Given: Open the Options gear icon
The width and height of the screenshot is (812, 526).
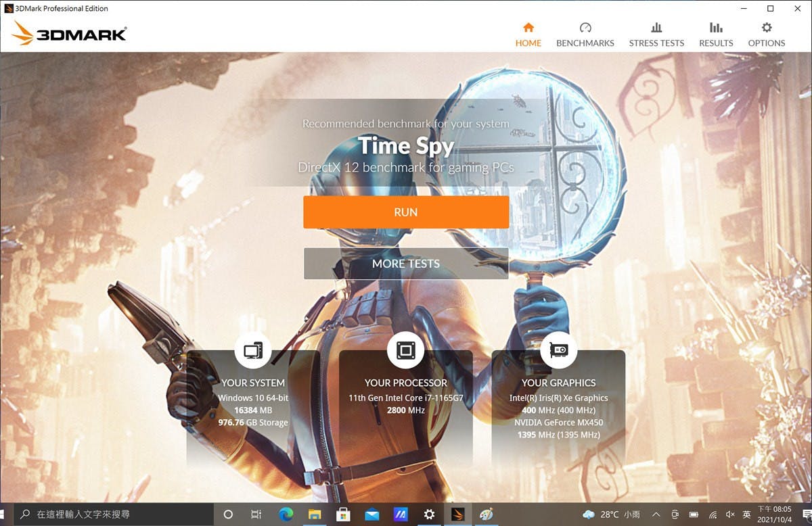Looking at the screenshot, I should click(766, 28).
